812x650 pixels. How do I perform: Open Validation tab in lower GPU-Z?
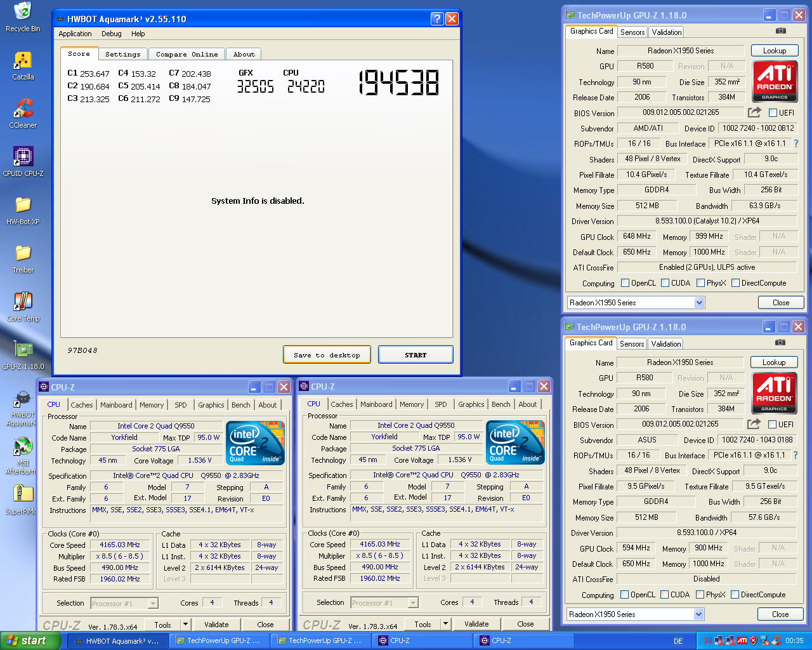[666, 343]
